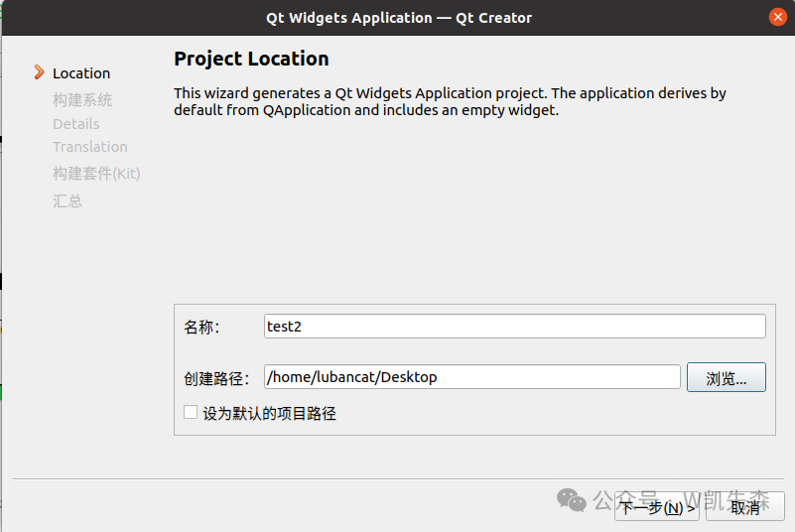
Task: Cancel the wizard with 取消
Action: click(x=744, y=507)
